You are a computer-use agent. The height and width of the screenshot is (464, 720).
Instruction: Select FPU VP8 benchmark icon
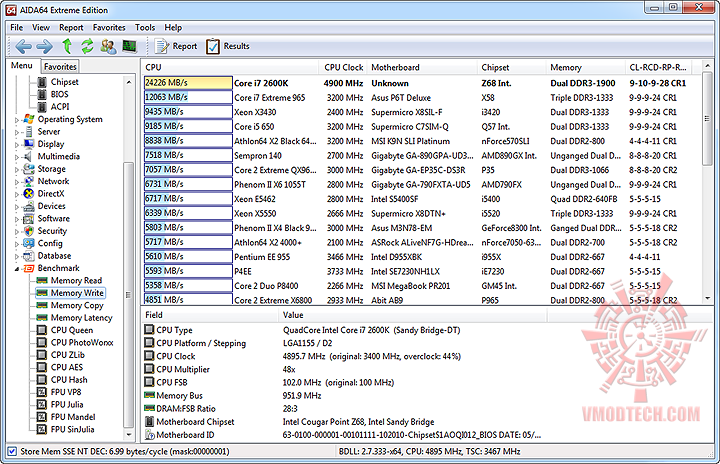(x=42, y=392)
